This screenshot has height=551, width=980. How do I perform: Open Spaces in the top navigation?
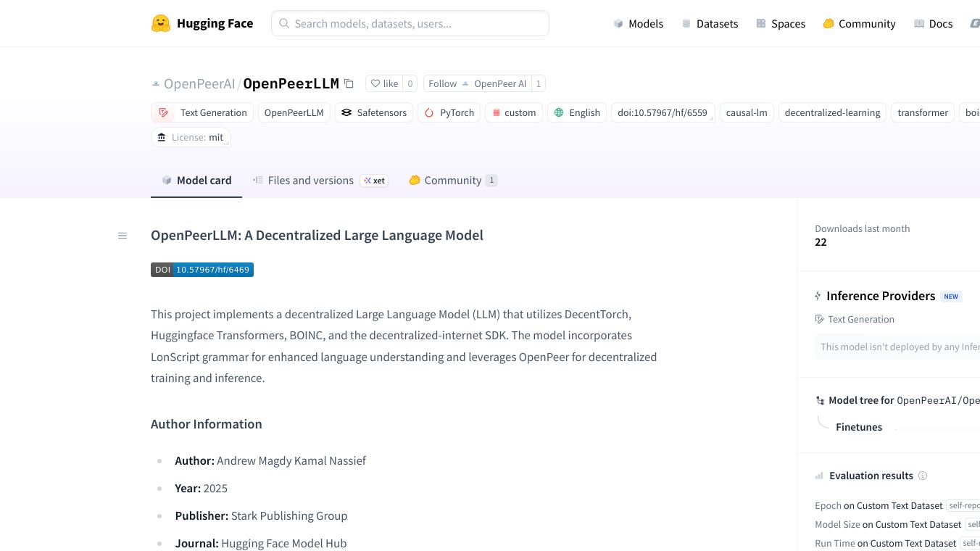tap(781, 23)
